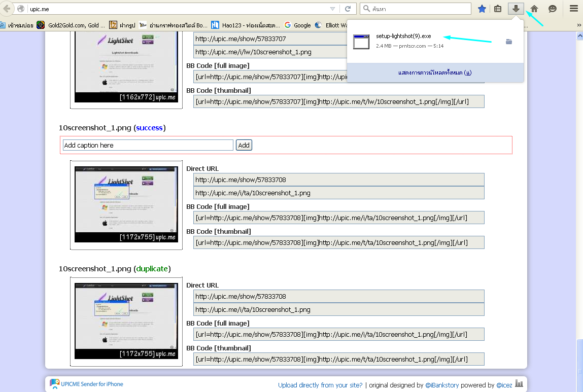Click the Add caption here field

[x=148, y=145]
